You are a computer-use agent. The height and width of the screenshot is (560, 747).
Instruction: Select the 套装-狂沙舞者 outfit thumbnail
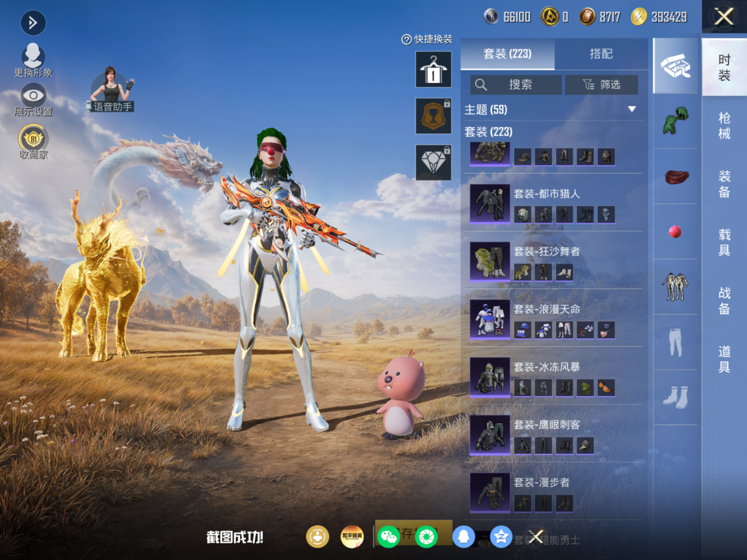point(490,262)
